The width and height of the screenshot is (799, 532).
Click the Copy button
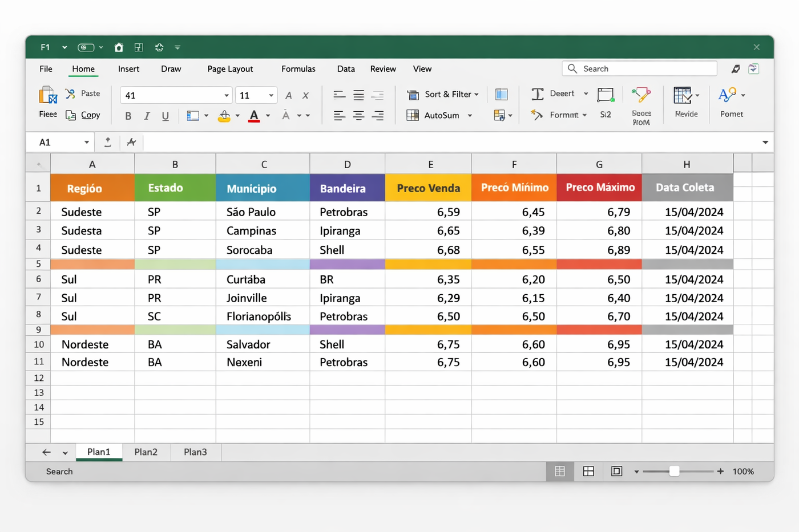[83, 115]
